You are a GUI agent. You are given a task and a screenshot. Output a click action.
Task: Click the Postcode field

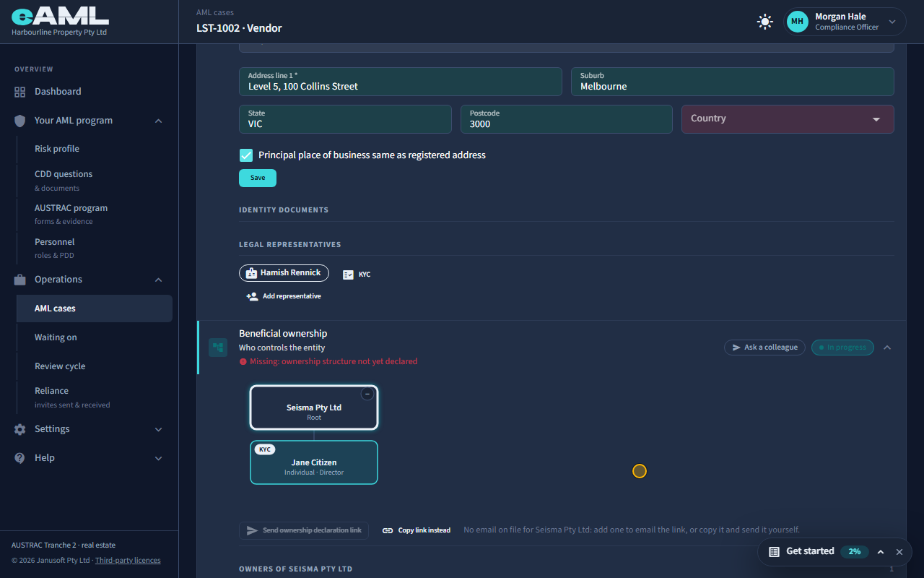567,119
